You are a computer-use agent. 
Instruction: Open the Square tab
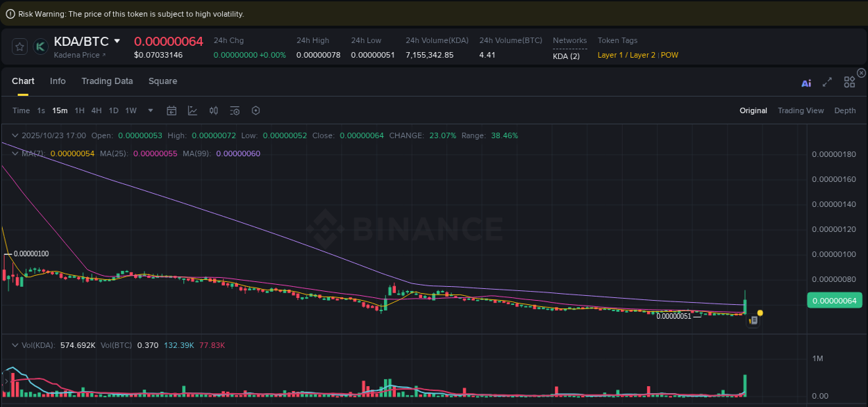[x=162, y=81]
